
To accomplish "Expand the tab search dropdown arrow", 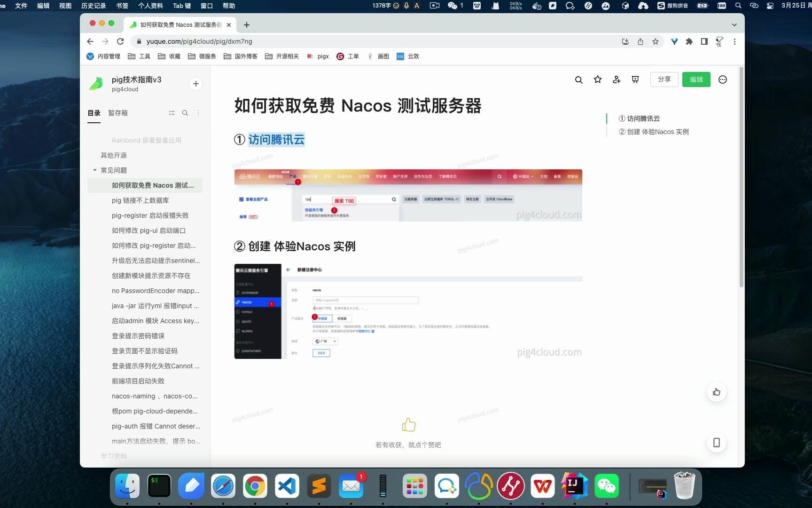I will click(734, 25).
